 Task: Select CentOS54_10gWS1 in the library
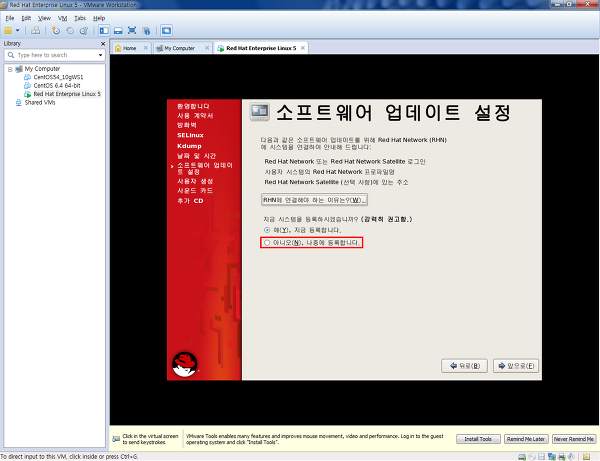(x=58, y=77)
